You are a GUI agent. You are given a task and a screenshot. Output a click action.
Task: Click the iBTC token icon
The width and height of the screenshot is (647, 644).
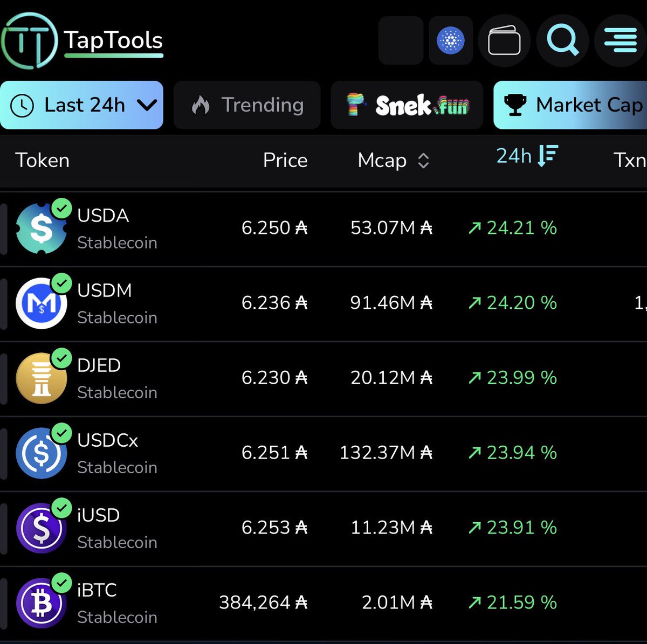42,603
